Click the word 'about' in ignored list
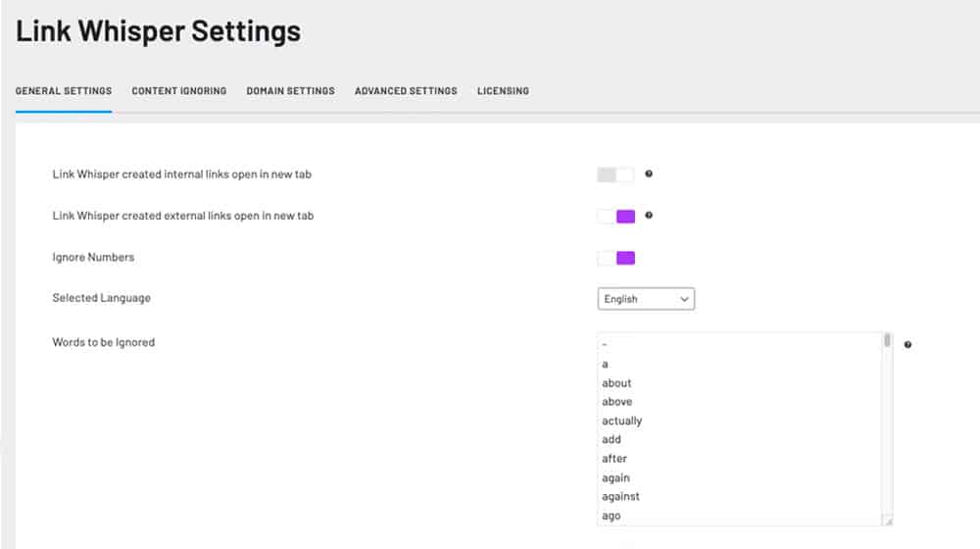Image resolution: width=980 pixels, height=549 pixels. point(616,382)
